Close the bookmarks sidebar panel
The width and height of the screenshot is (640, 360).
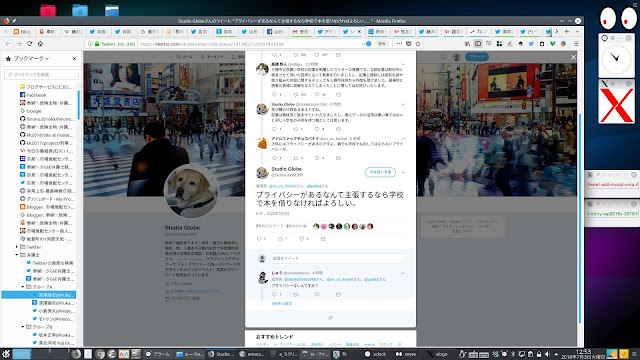pos(74,59)
